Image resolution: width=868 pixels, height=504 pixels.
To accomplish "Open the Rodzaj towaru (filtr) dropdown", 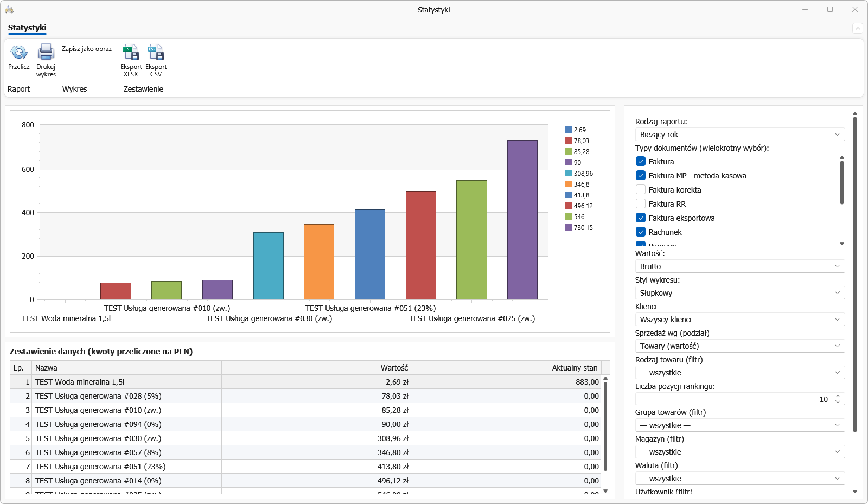I will pos(740,373).
